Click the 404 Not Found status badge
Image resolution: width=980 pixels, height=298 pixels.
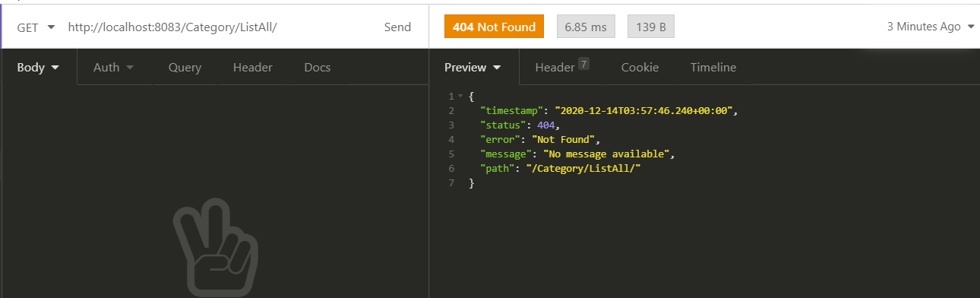[x=495, y=27]
